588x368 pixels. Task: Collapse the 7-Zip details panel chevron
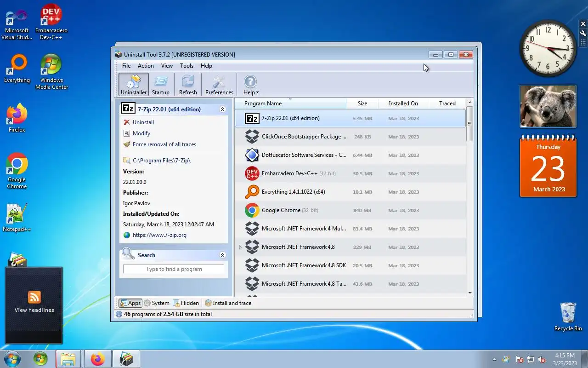(x=222, y=109)
